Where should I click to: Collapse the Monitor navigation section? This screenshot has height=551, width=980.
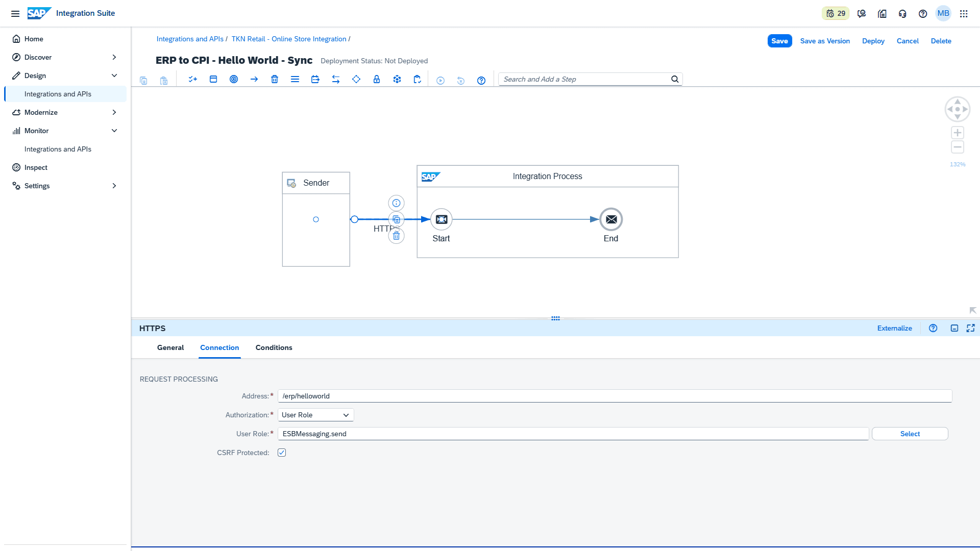click(114, 131)
